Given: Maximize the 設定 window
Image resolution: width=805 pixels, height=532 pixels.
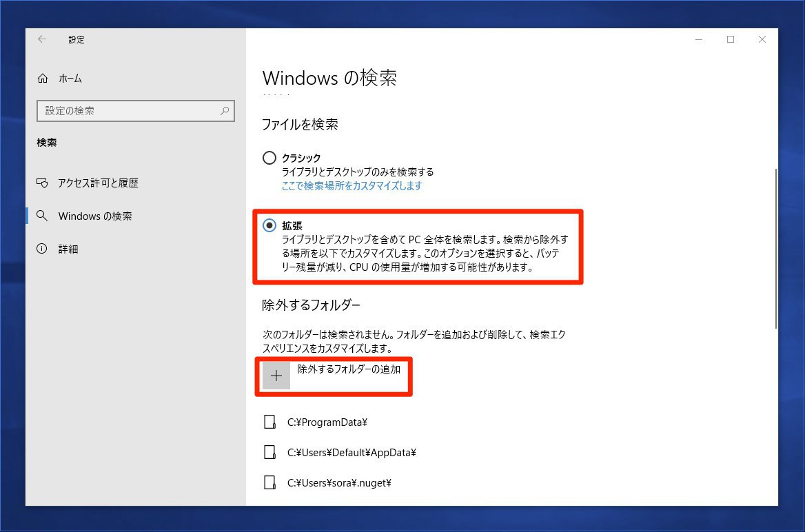Looking at the screenshot, I should [x=731, y=39].
